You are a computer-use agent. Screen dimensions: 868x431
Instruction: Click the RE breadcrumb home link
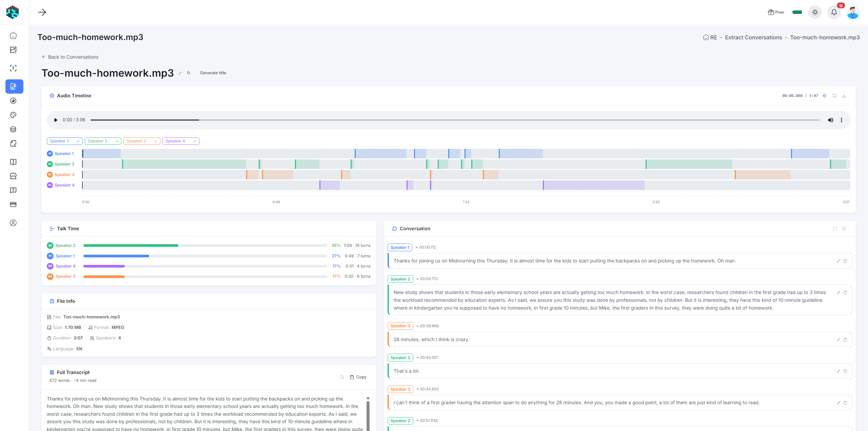pos(710,38)
